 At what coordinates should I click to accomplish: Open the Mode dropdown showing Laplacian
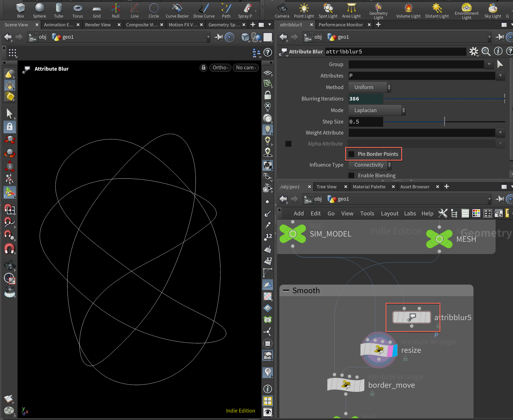[377, 110]
